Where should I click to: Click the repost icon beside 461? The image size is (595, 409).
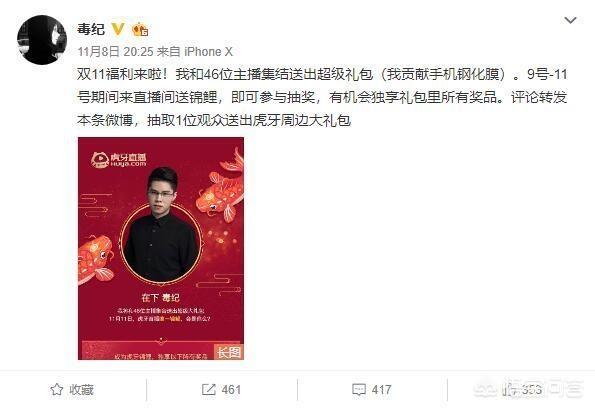pos(208,390)
